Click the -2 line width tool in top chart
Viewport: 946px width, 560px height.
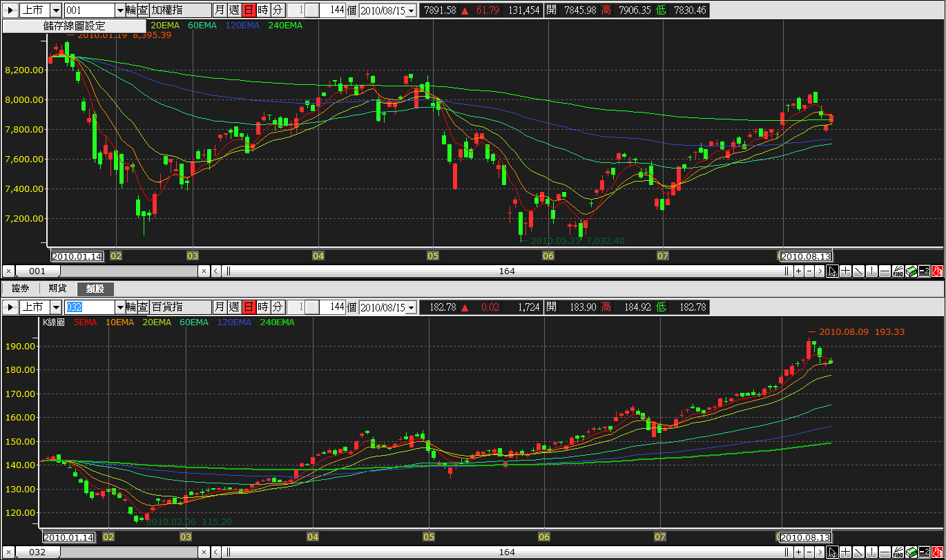(924, 271)
